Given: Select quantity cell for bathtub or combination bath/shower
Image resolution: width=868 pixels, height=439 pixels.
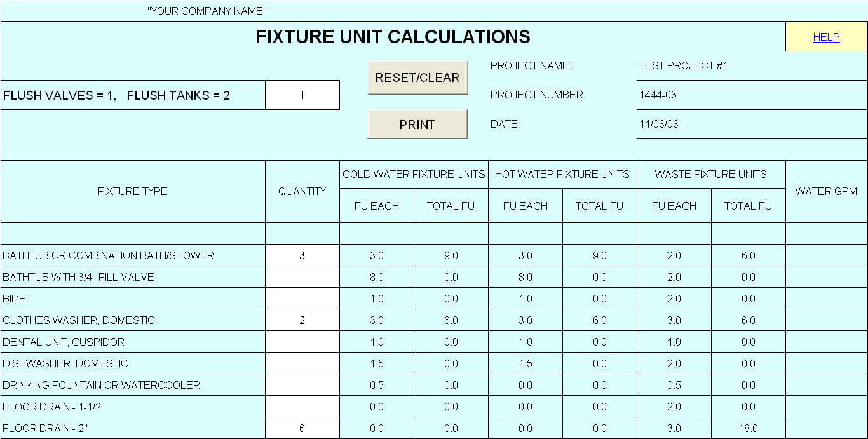Looking at the screenshot, I should 302,255.
